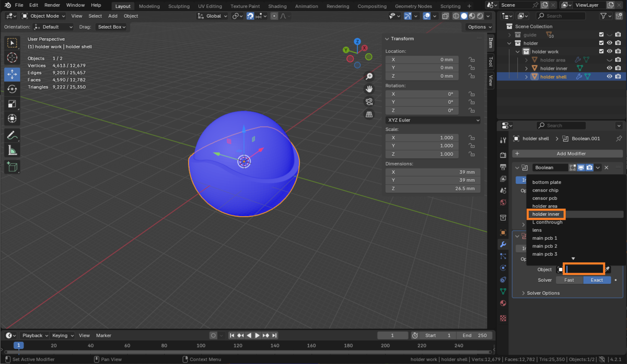Toggle exclude checkbox for holder collection

601,43
